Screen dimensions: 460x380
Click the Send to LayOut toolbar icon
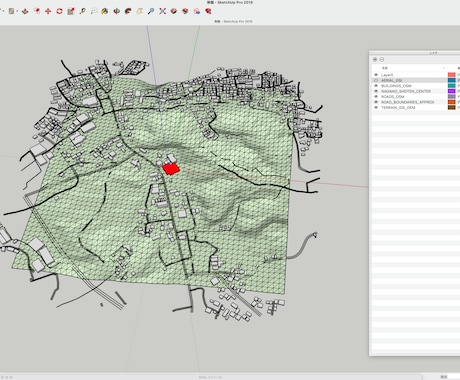pos(197,11)
